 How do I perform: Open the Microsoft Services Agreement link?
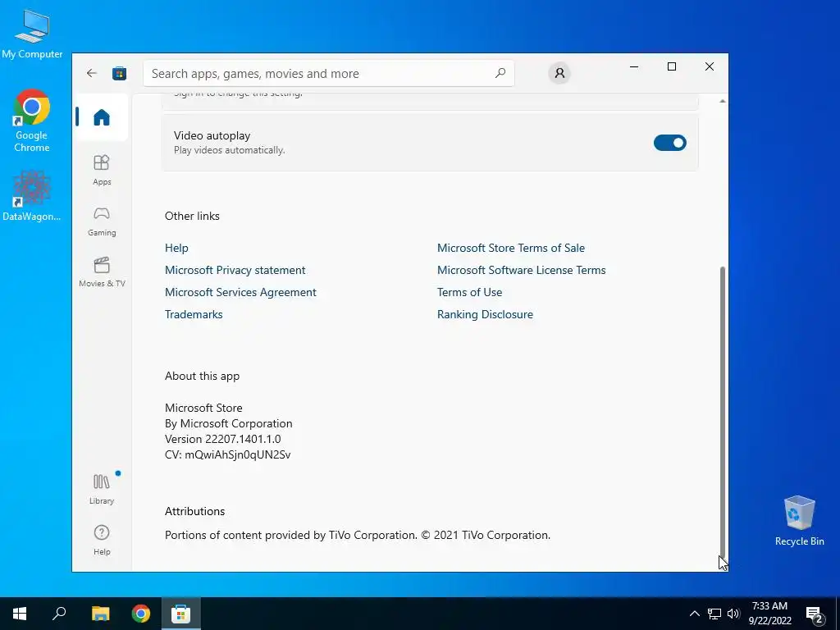click(240, 292)
